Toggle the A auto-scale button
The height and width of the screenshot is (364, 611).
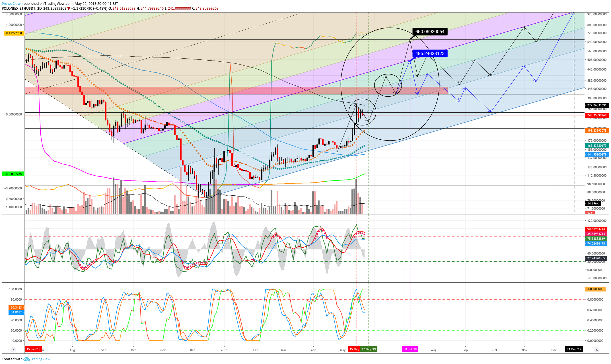click(x=597, y=349)
